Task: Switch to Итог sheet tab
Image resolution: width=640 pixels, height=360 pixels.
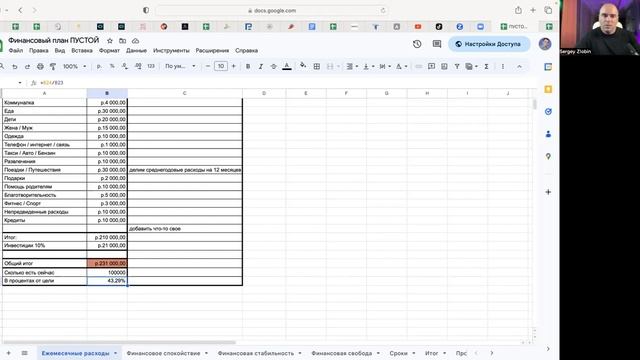Action: (431, 353)
